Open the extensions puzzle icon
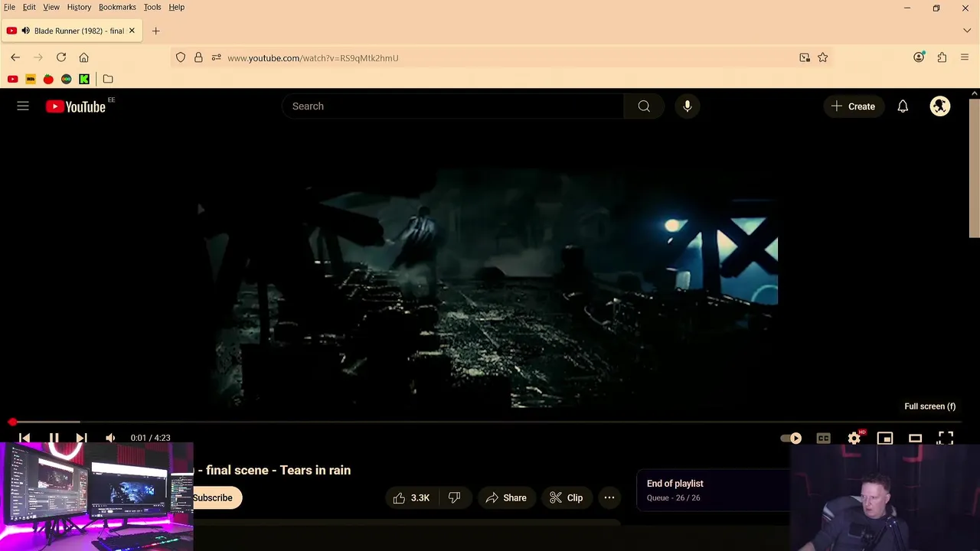Viewport: 980px width, 551px height. tap(942, 57)
